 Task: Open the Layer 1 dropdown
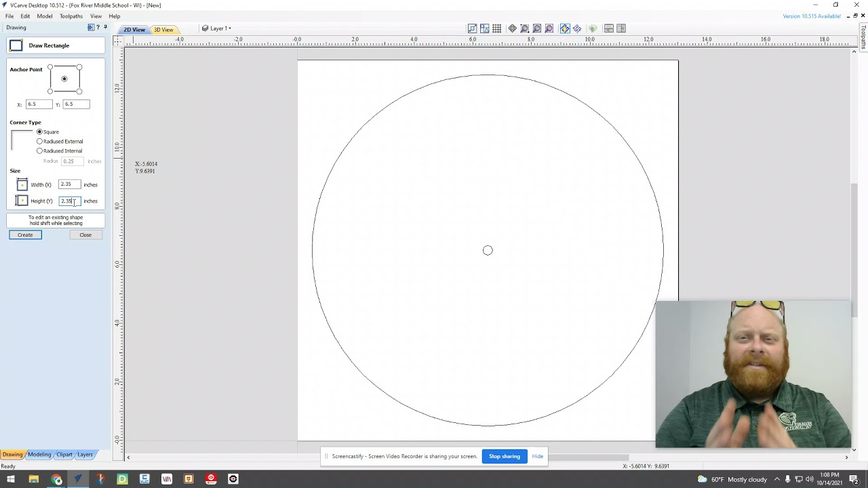[x=217, y=28]
